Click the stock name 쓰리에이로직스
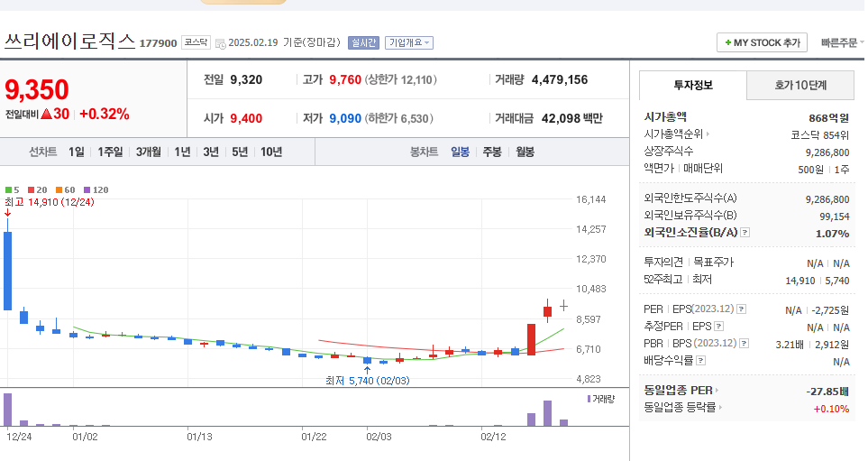 (69, 41)
